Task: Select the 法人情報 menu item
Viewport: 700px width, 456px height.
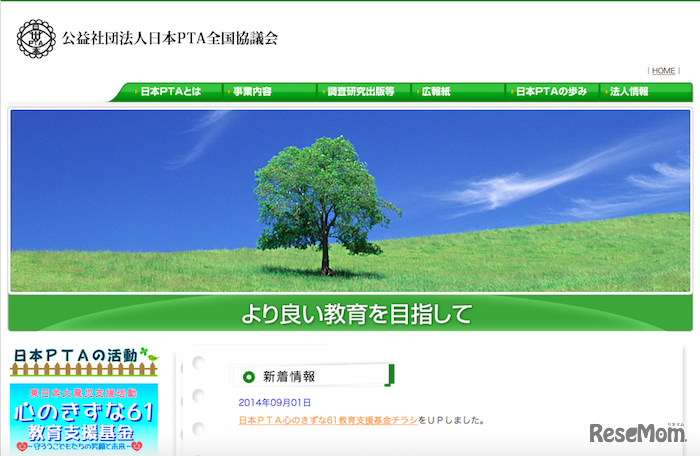Action: click(x=629, y=92)
